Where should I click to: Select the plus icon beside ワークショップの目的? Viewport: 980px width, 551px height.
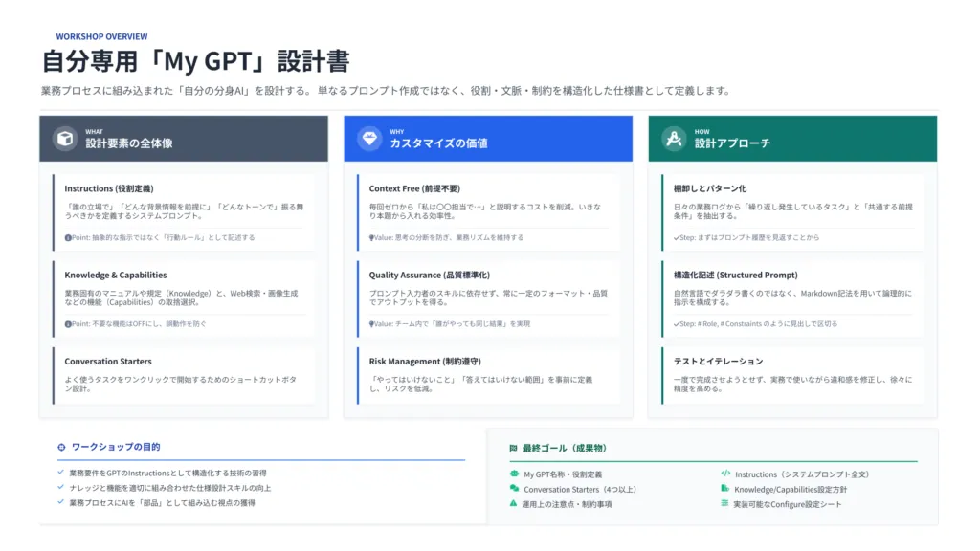[x=60, y=446]
